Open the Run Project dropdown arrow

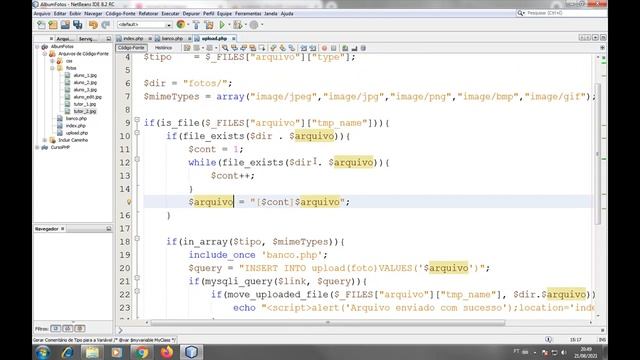pos(229,25)
